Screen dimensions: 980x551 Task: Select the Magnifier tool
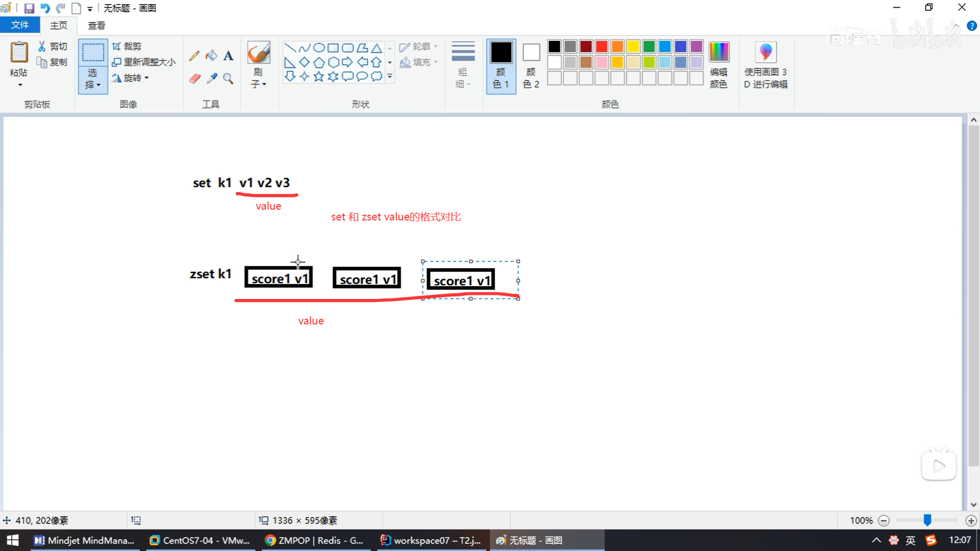click(x=228, y=79)
